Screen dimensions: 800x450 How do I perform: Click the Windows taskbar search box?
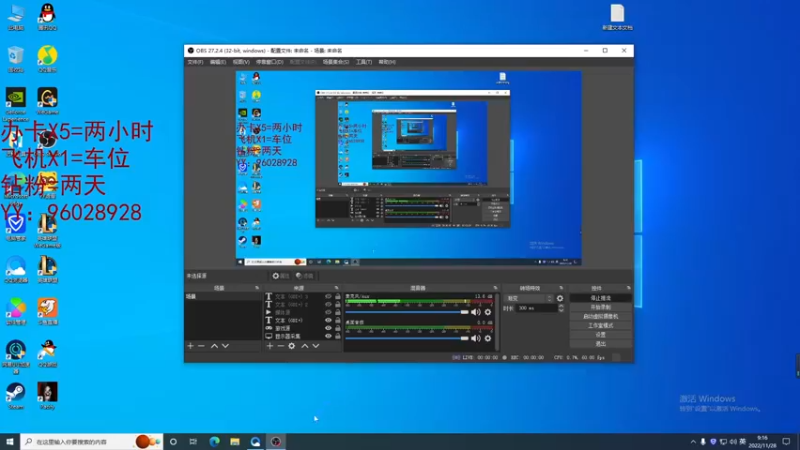pos(91,442)
